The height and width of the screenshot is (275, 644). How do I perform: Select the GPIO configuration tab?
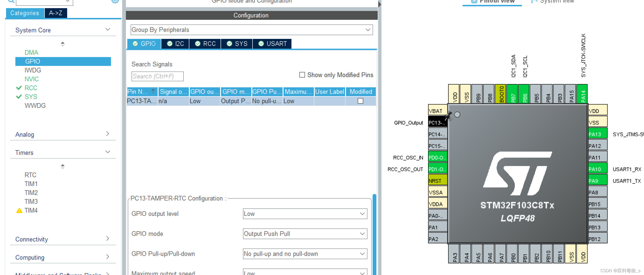pos(144,44)
